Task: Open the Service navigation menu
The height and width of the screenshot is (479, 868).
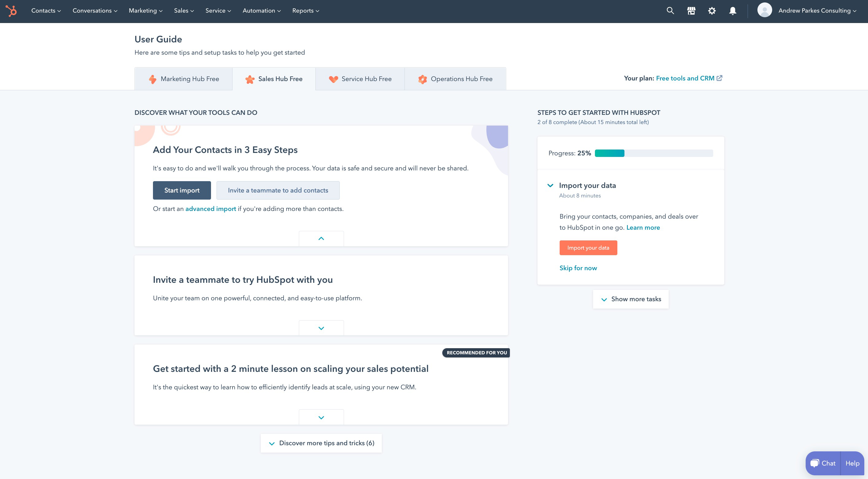Action: [218, 11]
